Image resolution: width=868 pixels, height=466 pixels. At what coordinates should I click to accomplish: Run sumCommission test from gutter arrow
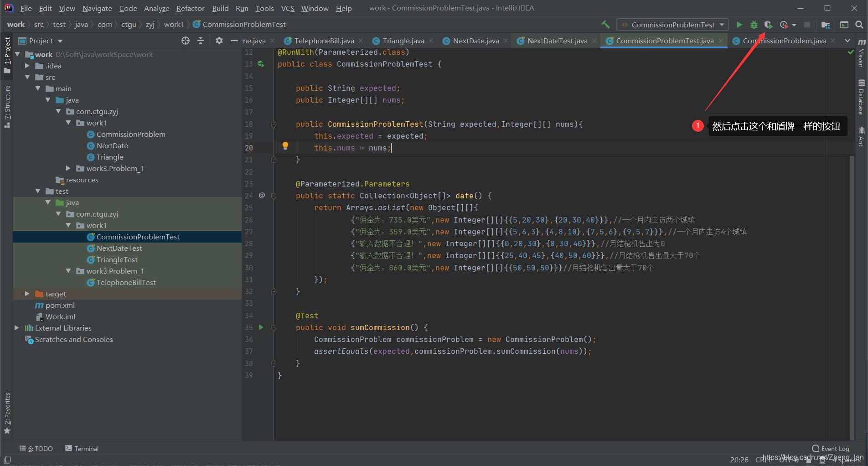pos(261,327)
